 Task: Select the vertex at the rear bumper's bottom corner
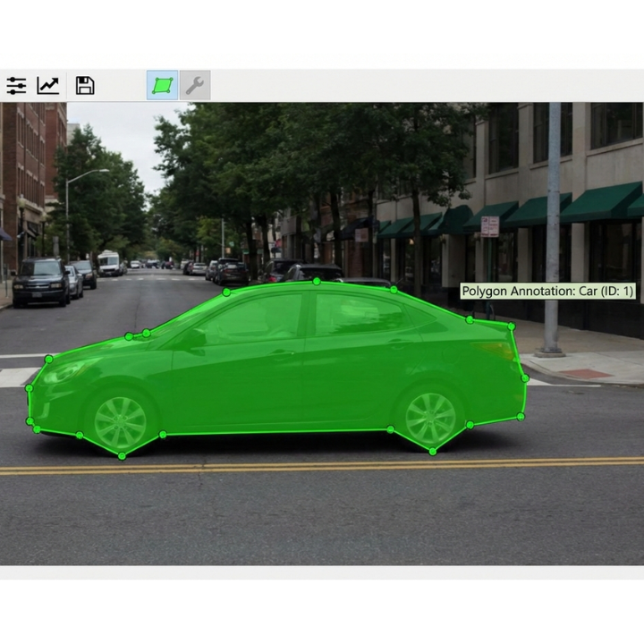pyautogui.click(x=521, y=416)
